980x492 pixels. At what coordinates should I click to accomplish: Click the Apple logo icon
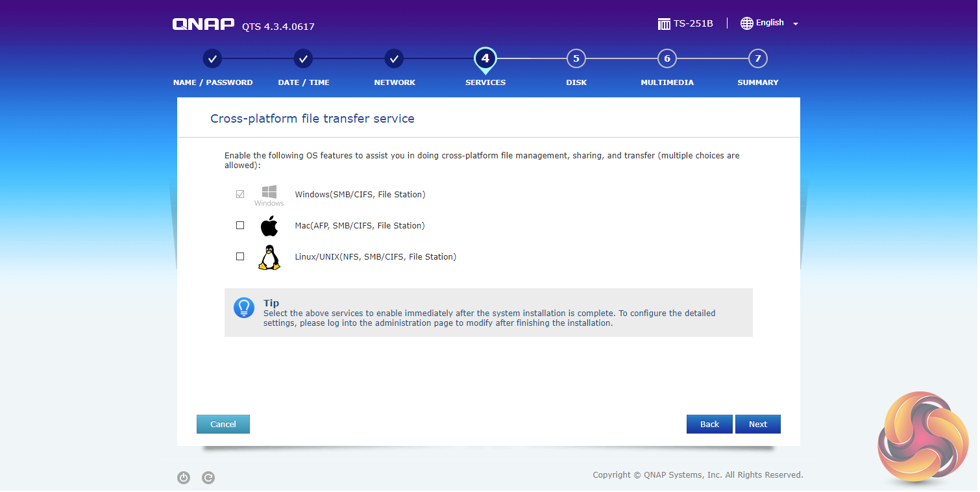(269, 226)
